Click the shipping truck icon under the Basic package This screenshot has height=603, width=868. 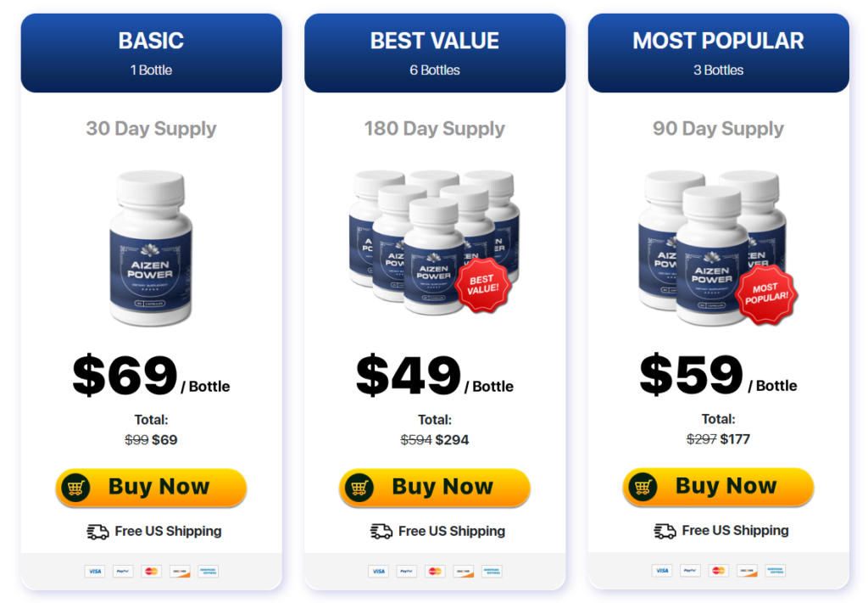point(97,532)
